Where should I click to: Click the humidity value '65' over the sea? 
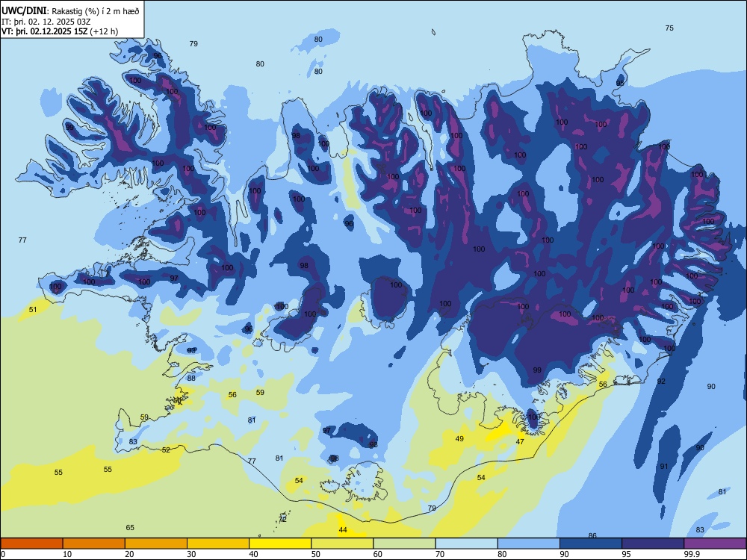130,528
